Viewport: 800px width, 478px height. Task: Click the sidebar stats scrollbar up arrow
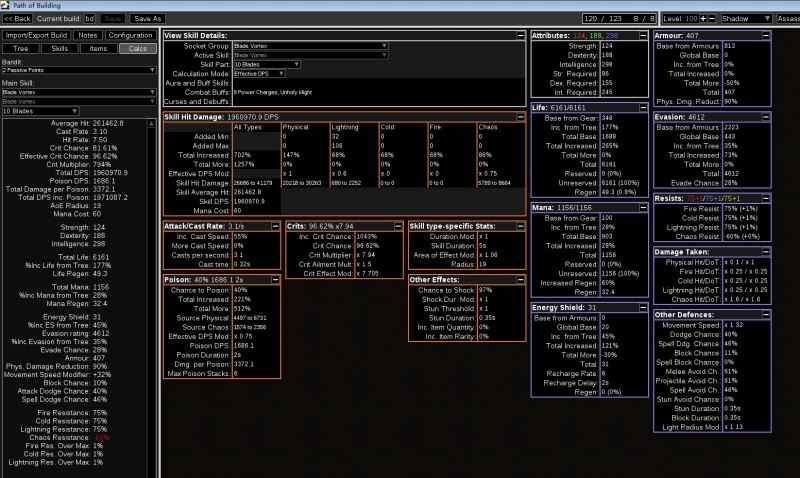pyautogui.click(x=152, y=123)
